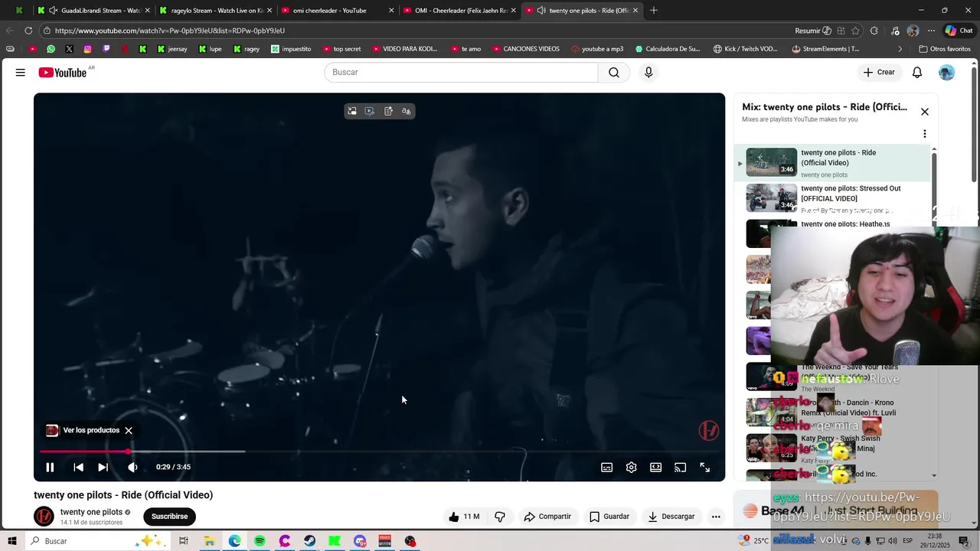
Task: Open the twenty one pilots channel name link
Action: pyautogui.click(x=91, y=512)
